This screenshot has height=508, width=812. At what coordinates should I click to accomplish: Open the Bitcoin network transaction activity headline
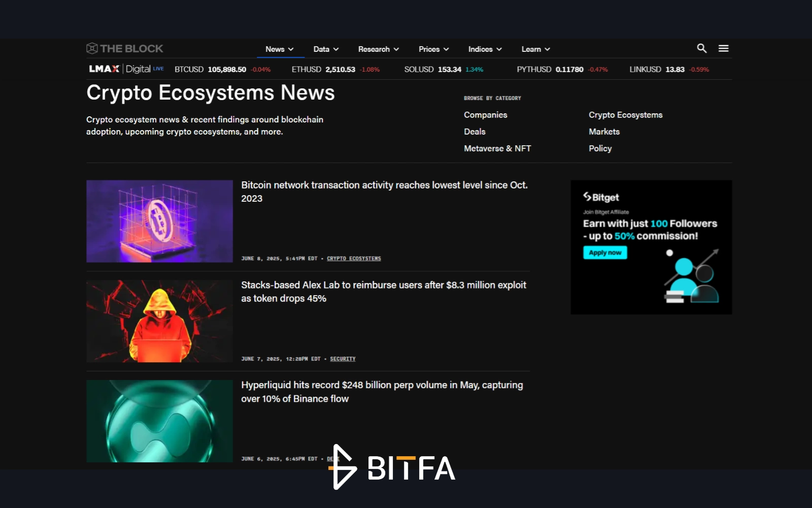pos(384,192)
